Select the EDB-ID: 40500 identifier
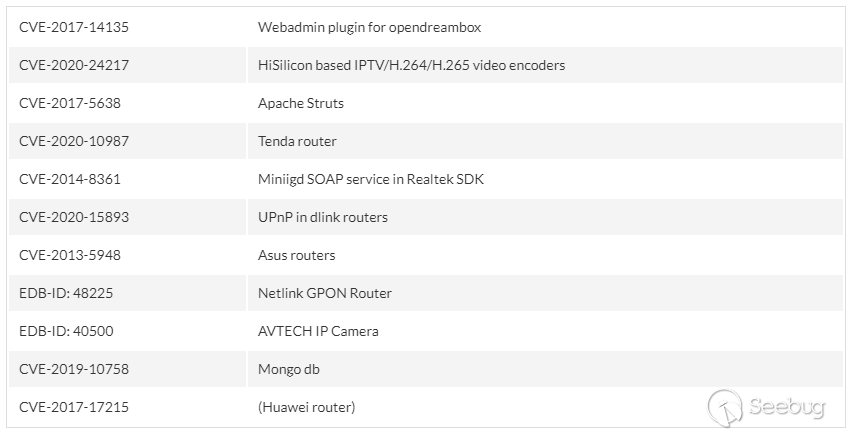The image size is (853, 435). coord(65,331)
